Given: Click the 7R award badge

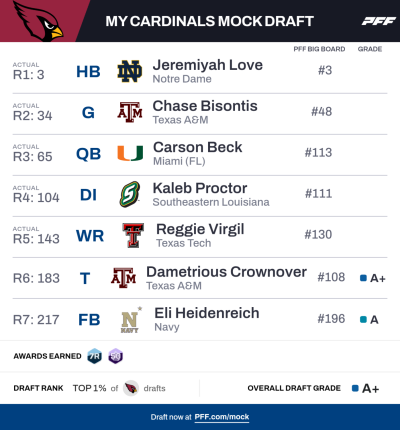Looking at the screenshot, I should tap(94, 356).
